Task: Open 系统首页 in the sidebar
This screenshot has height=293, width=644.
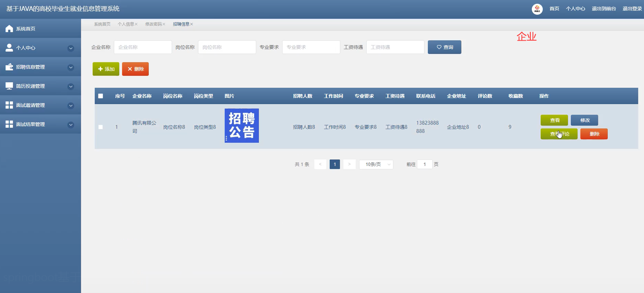Action: 40,29
